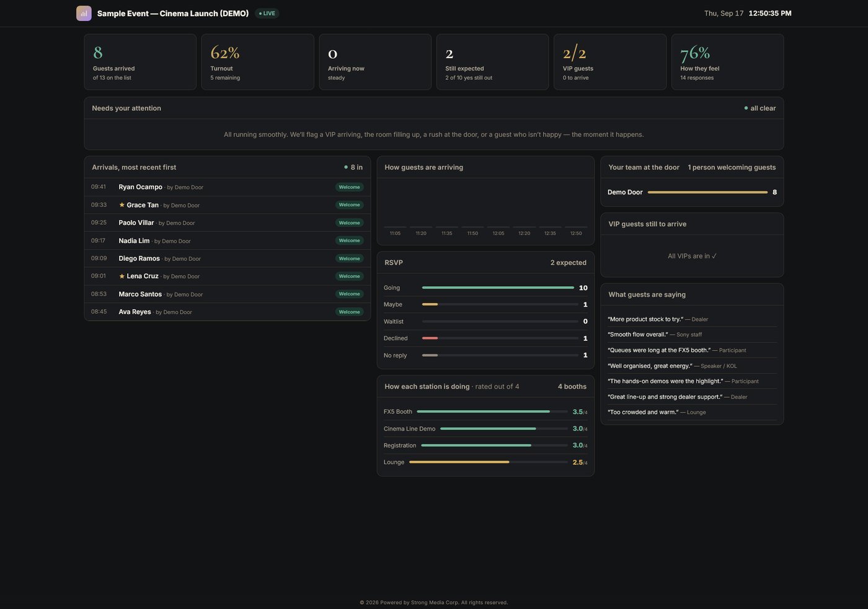The width and height of the screenshot is (868, 609).
Task: Click the Maybe RSVP progress bar
Action: [x=500, y=304]
